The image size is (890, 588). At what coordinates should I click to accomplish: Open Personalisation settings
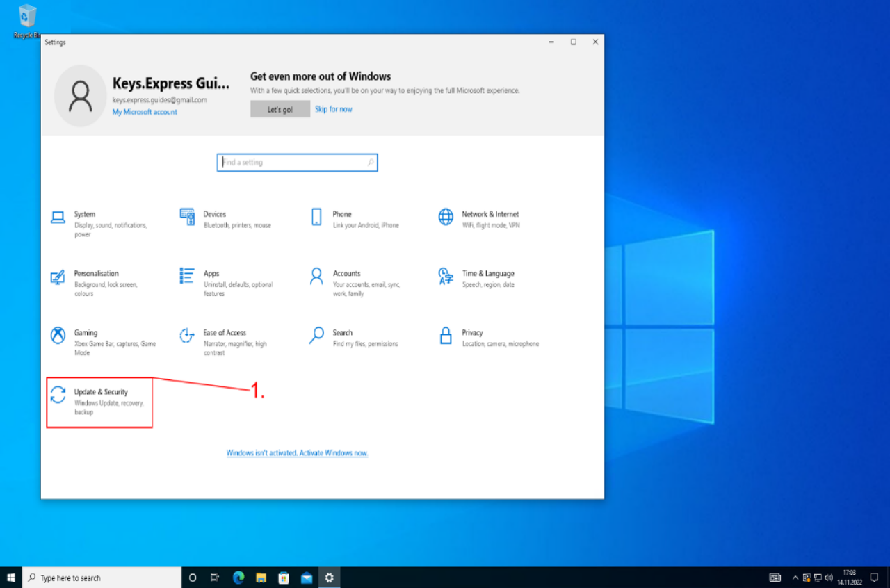click(96, 274)
